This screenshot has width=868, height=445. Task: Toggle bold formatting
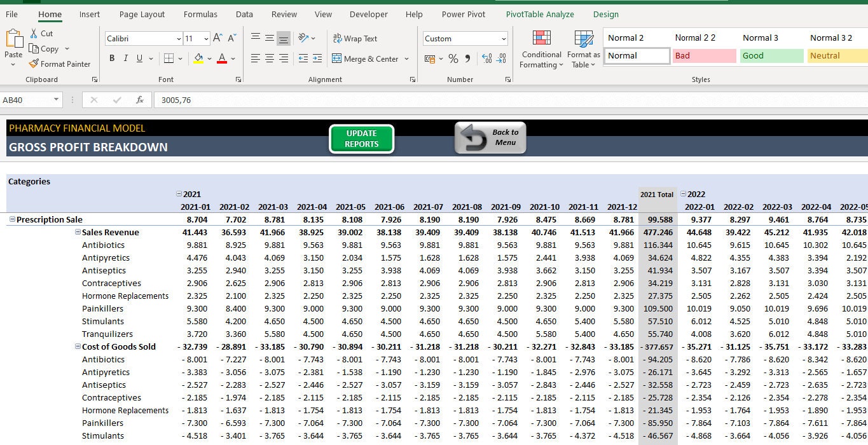click(x=112, y=58)
